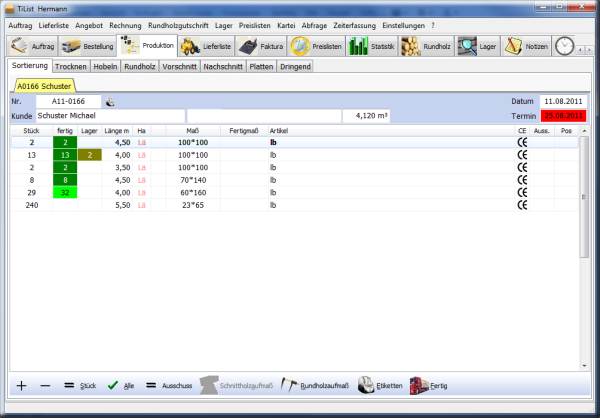Image resolution: width=600 pixels, height=418 pixels.
Task: Switch to the Nachschnitt tab
Action: [x=223, y=67]
